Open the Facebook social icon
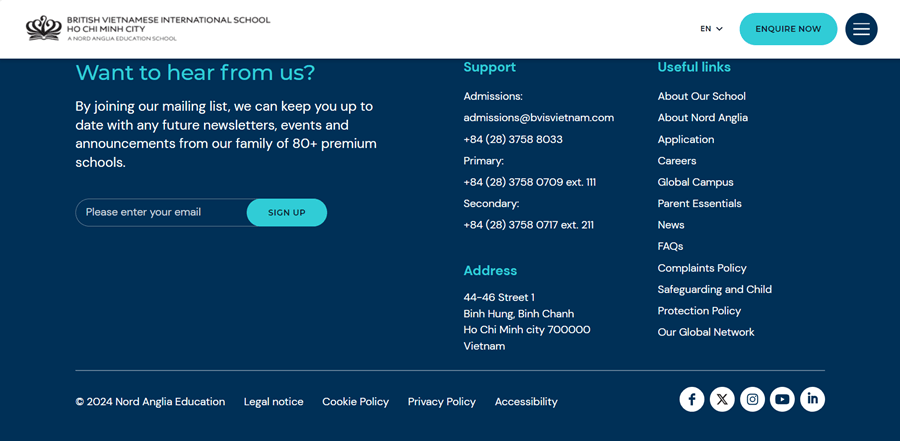 (x=692, y=399)
